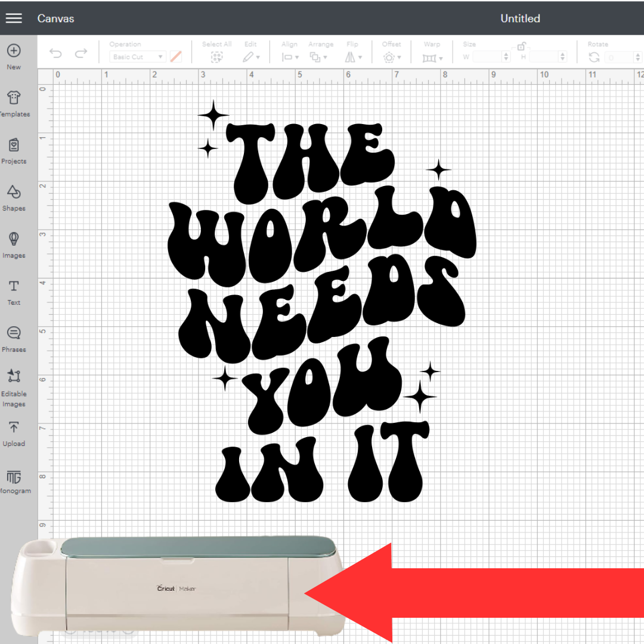Add a Text object
644x644 pixels.
tap(14, 292)
